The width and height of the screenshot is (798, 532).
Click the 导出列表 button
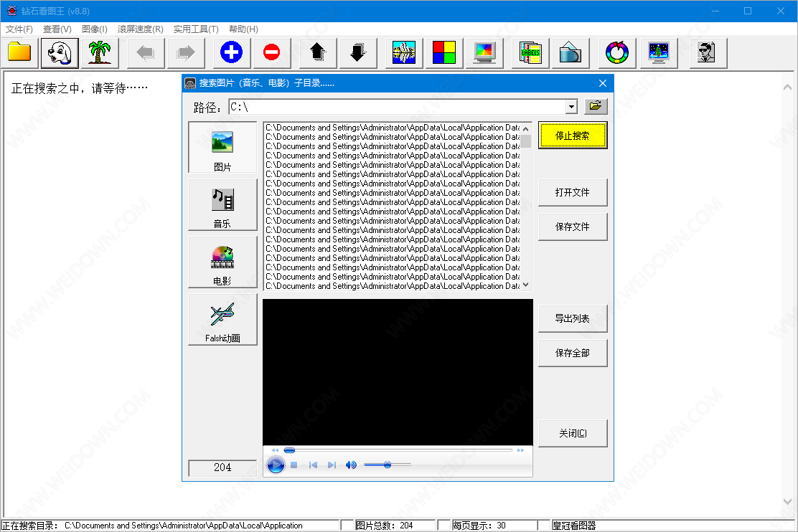pyautogui.click(x=573, y=318)
